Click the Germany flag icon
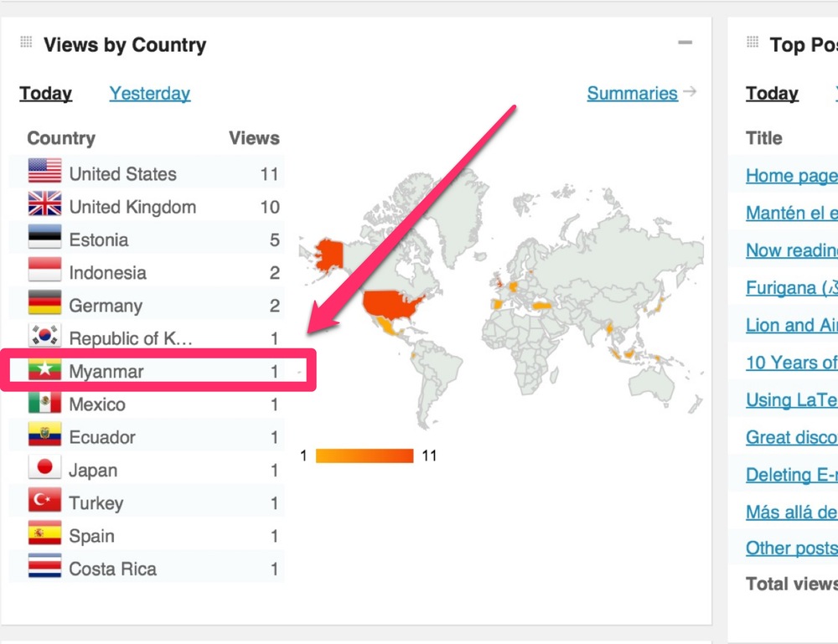838x644 pixels. (x=44, y=303)
